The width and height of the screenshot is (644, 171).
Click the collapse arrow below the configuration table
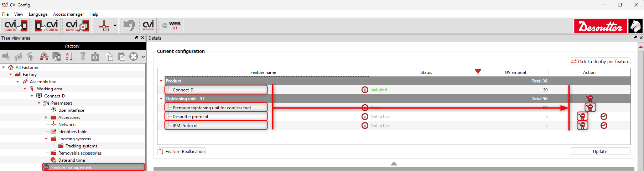pyautogui.click(x=394, y=163)
